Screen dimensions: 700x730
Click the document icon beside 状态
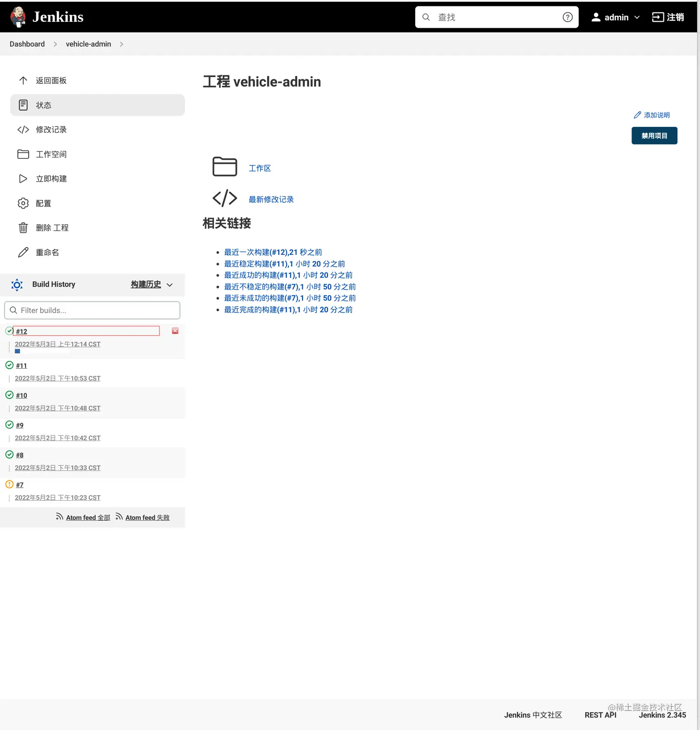pos(23,105)
